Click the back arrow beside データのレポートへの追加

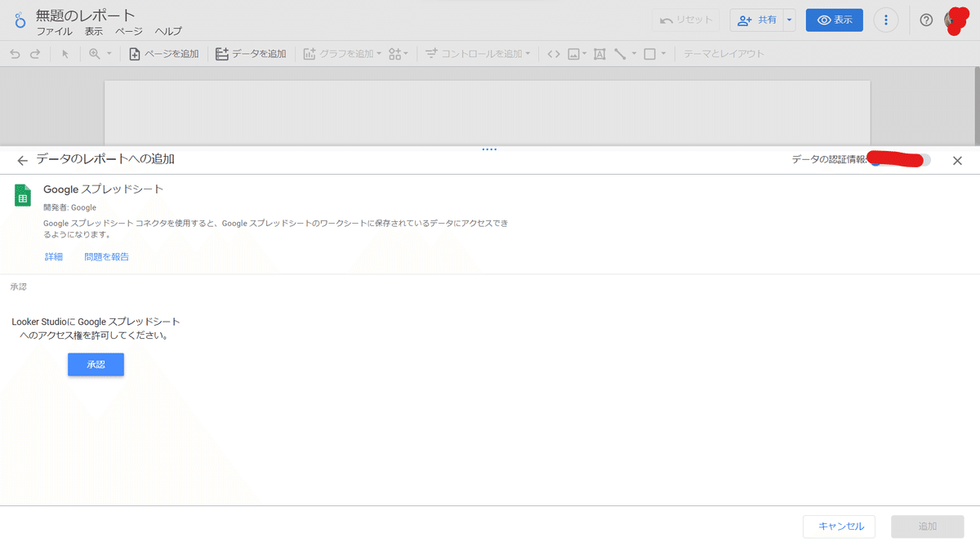pos(22,161)
